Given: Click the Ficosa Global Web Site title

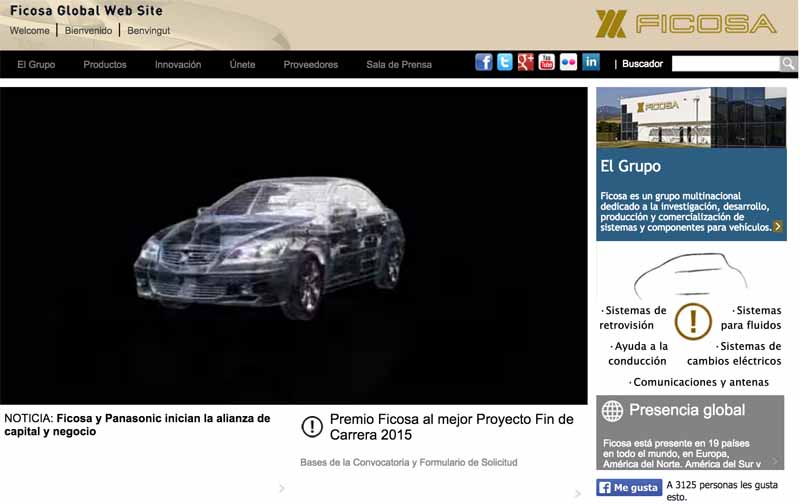Looking at the screenshot, I should pos(86,11).
